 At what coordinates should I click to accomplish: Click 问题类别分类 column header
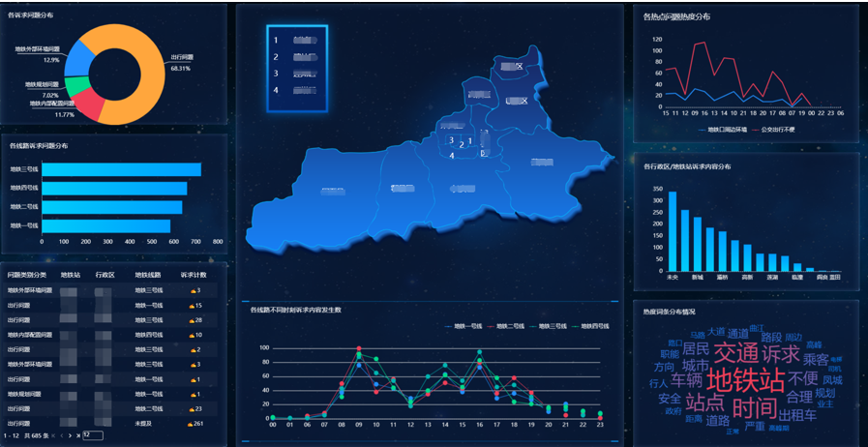(26, 275)
